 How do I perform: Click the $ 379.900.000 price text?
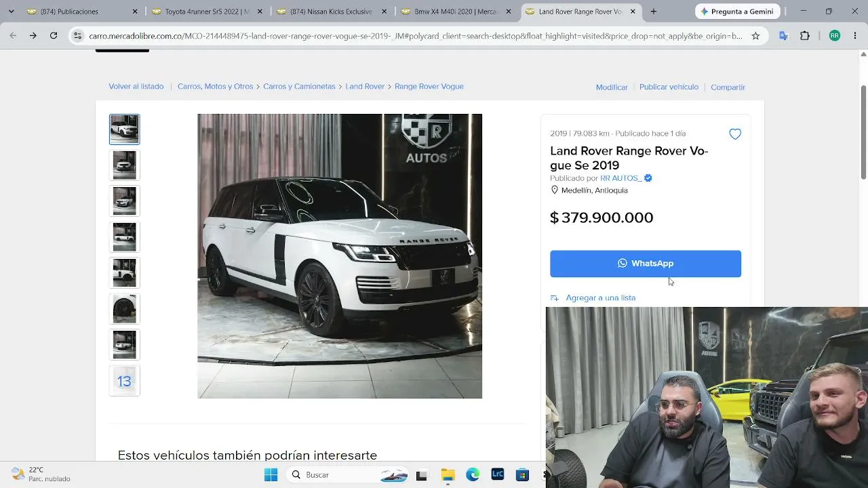click(601, 218)
